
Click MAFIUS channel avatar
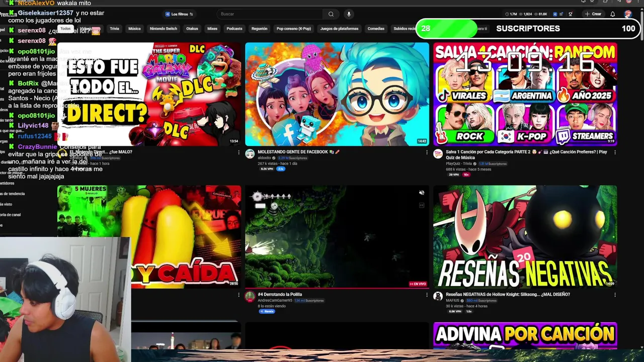point(438,297)
